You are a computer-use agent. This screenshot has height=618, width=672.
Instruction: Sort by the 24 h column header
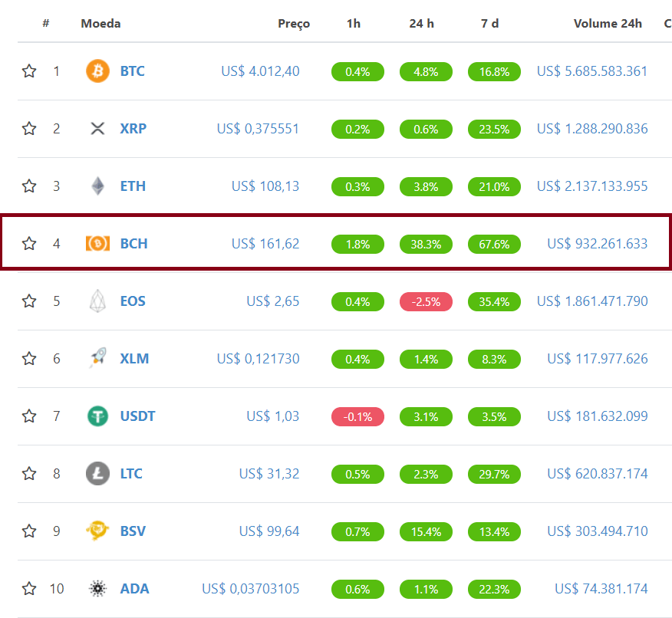tap(421, 23)
